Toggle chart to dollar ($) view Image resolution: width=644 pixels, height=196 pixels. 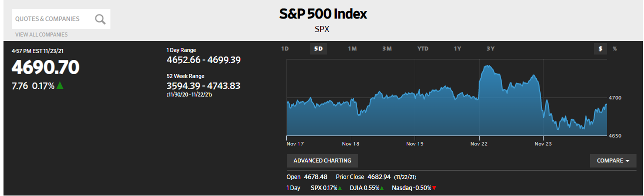(x=600, y=48)
